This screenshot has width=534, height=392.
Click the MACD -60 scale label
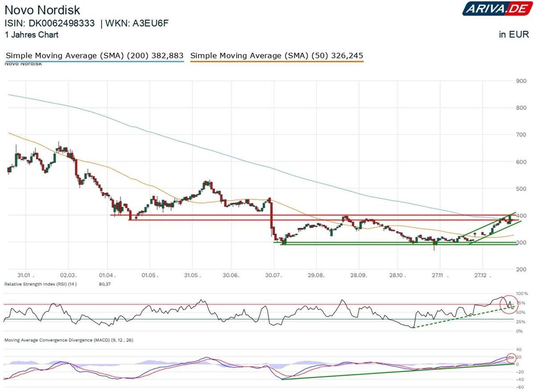coord(521,387)
